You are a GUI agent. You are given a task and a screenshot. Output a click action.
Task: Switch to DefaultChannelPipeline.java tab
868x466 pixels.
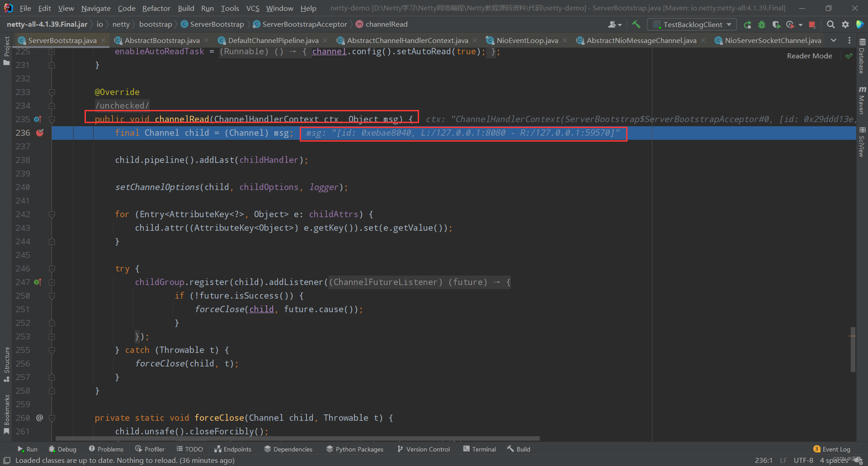pyautogui.click(x=273, y=40)
